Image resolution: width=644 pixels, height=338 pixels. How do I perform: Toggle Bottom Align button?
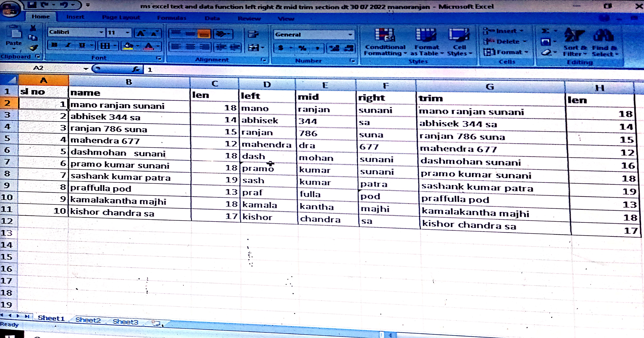coord(204,34)
